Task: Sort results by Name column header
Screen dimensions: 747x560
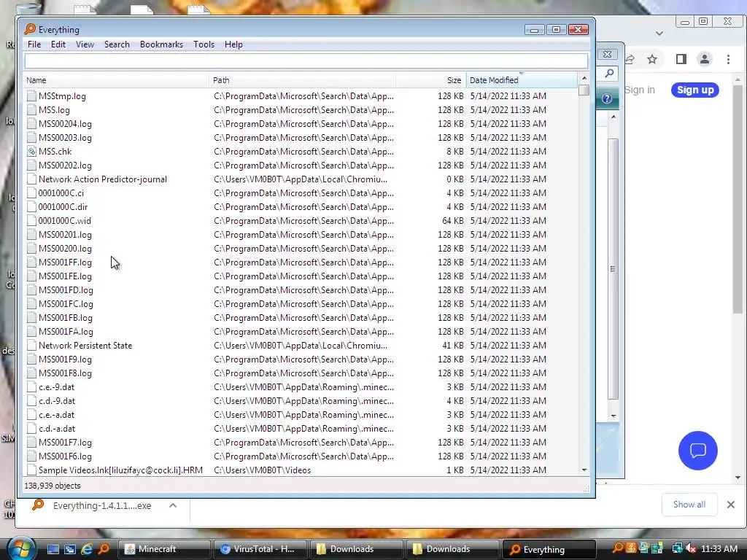Action: 116,80
